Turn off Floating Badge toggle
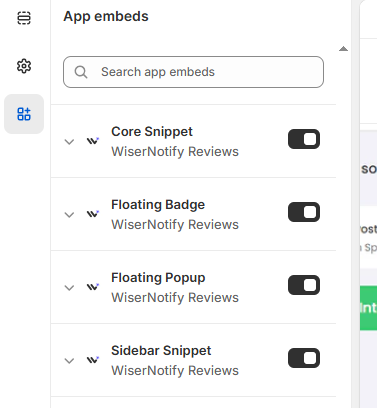The image size is (377, 408). (304, 212)
